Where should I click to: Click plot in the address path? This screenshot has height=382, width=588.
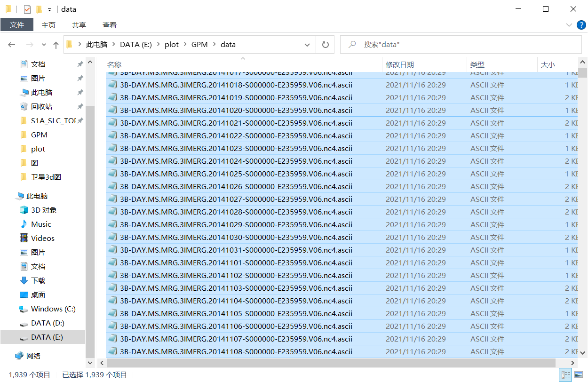pos(172,45)
